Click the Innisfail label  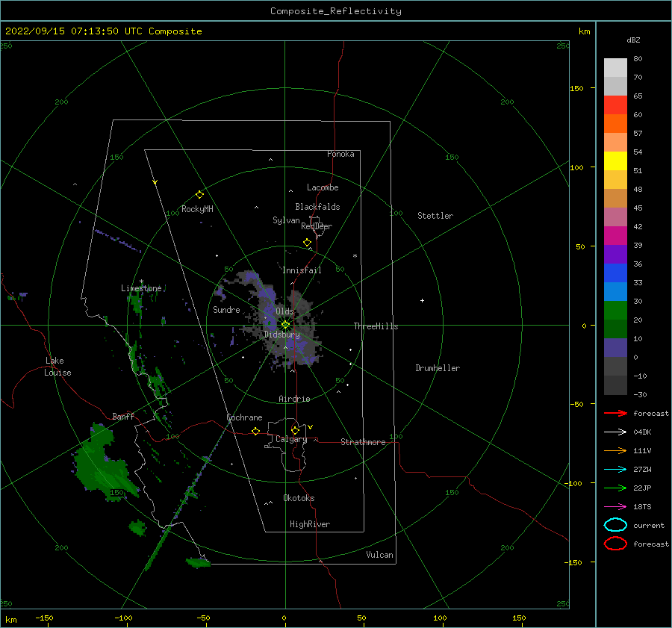[x=302, y=270]
